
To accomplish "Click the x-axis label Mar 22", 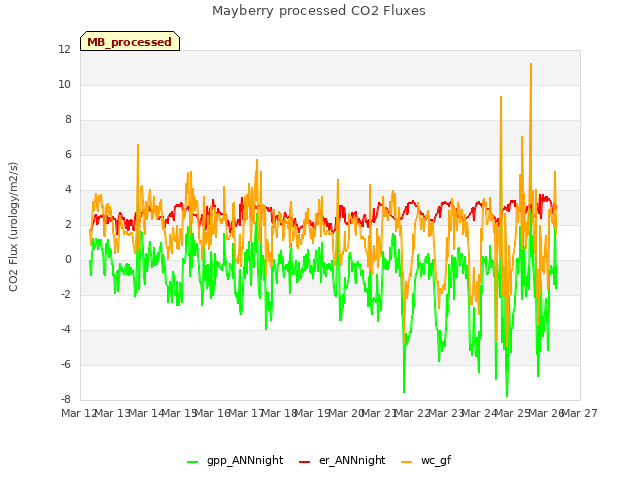I will 413,413.
